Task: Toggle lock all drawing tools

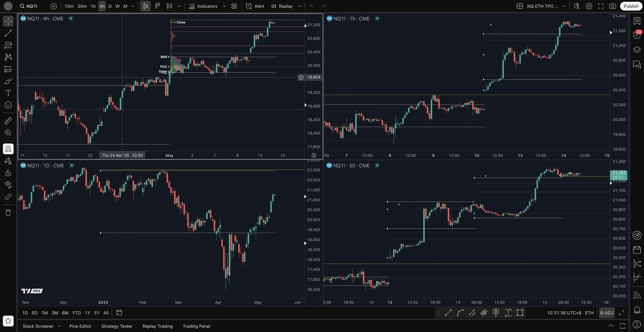Action: click(x=8, y=173)
